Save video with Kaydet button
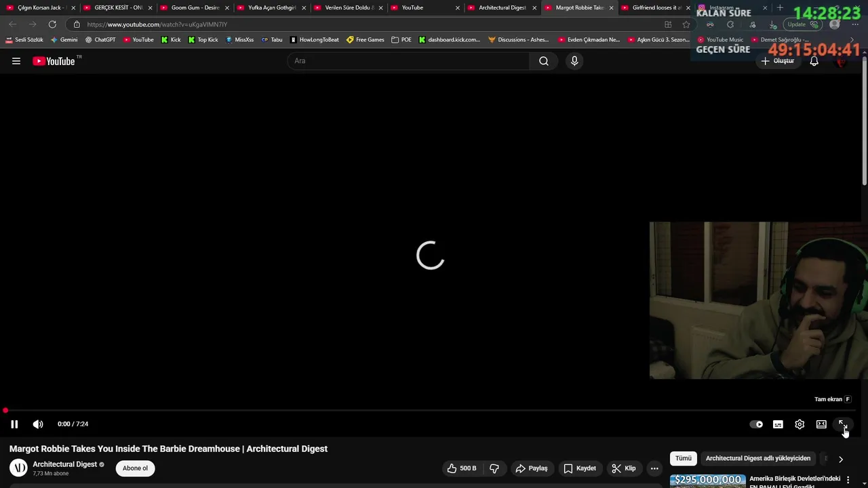This screenshot has width=868, height=488. 580,468
